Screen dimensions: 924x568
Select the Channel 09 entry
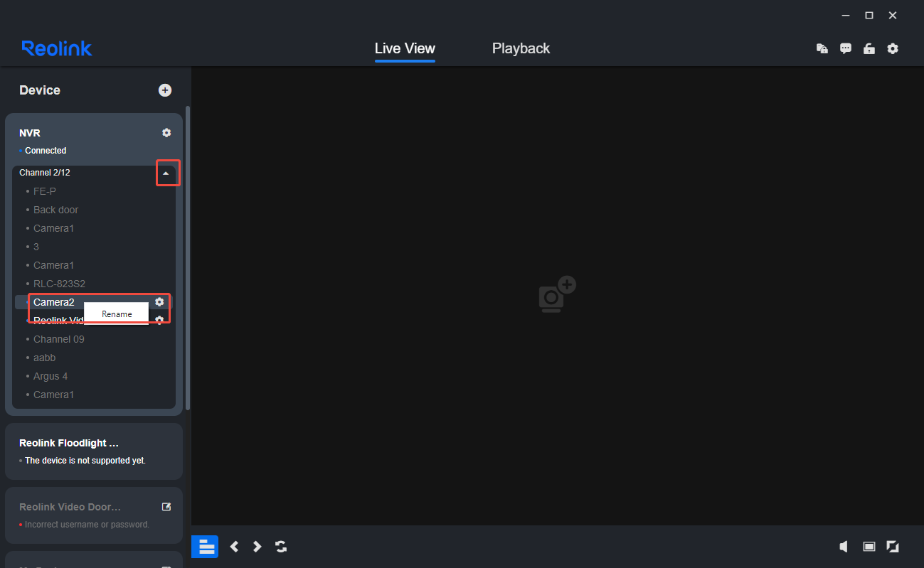pyautogui.click(x=59, y=339)
